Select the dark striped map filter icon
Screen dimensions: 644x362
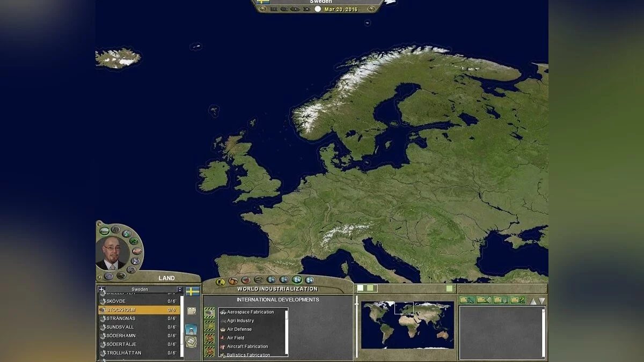point(259,279)
